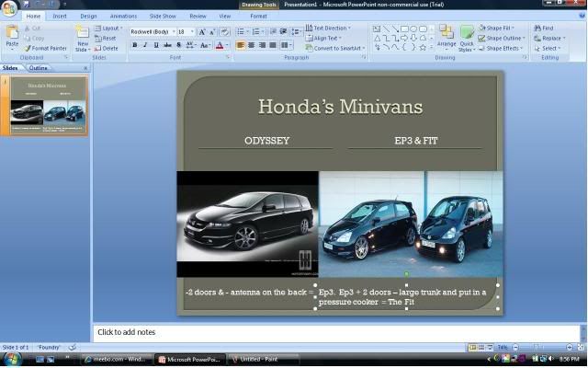Click the Replace button

click(549, 39)
